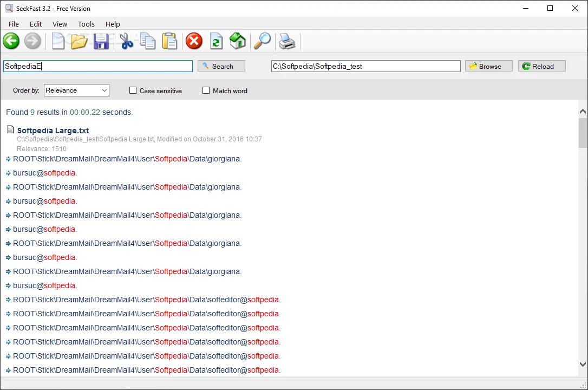Image resolution: width=588 pixels, height=390 pixels.
Task: Click the New document toolbar icon
Action: pyautogui.click(x=58, y=41)
